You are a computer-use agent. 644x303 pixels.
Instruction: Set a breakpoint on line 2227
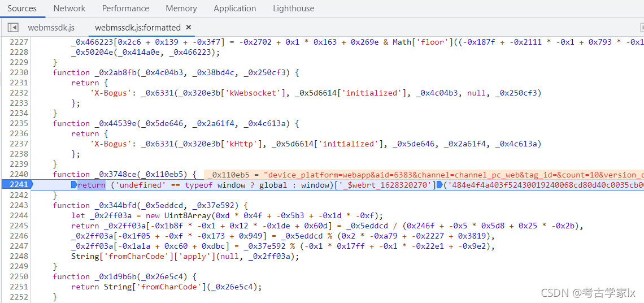19,42
